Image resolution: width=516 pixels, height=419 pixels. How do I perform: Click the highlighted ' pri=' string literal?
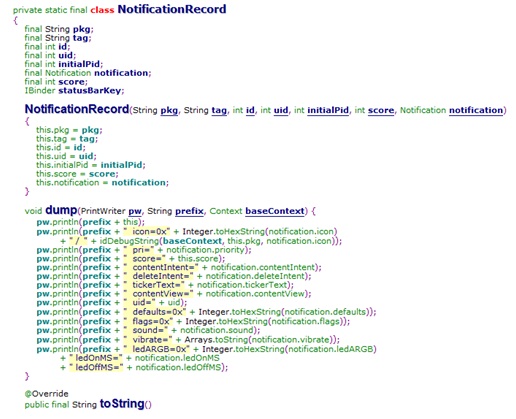(x=139, y=250)
